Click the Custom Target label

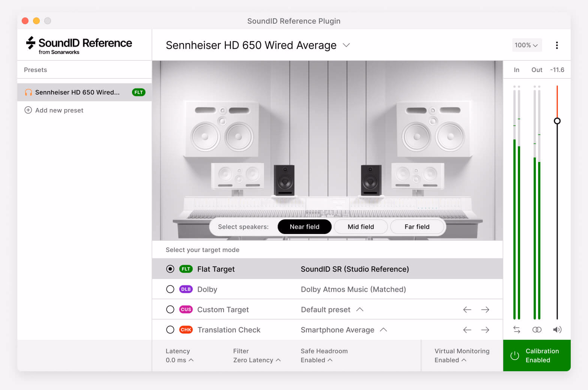pos(223,309)
